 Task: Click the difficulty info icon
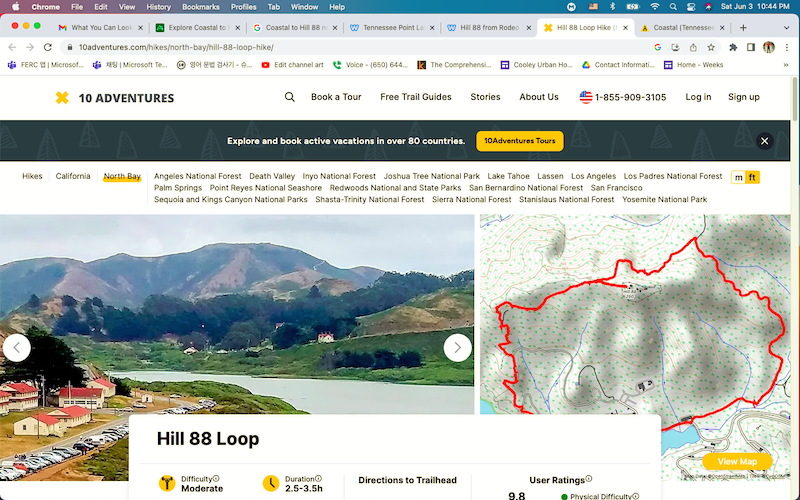click(x=216, y=479)
